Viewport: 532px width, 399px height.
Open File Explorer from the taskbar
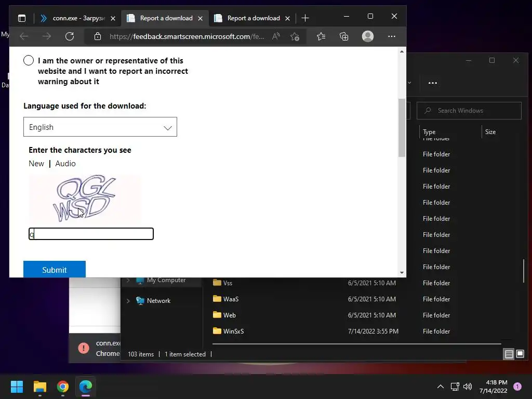[39, 387]
